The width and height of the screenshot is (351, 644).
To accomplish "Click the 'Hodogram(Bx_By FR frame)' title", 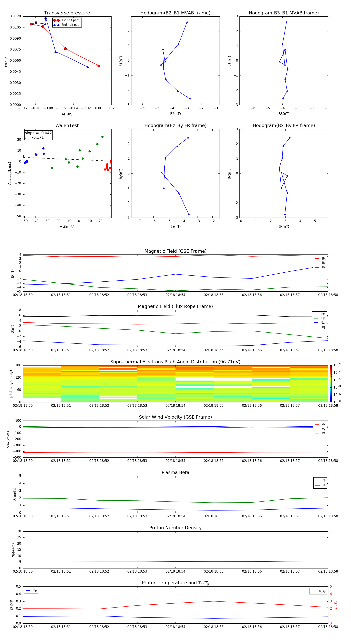I will (284, 125).
